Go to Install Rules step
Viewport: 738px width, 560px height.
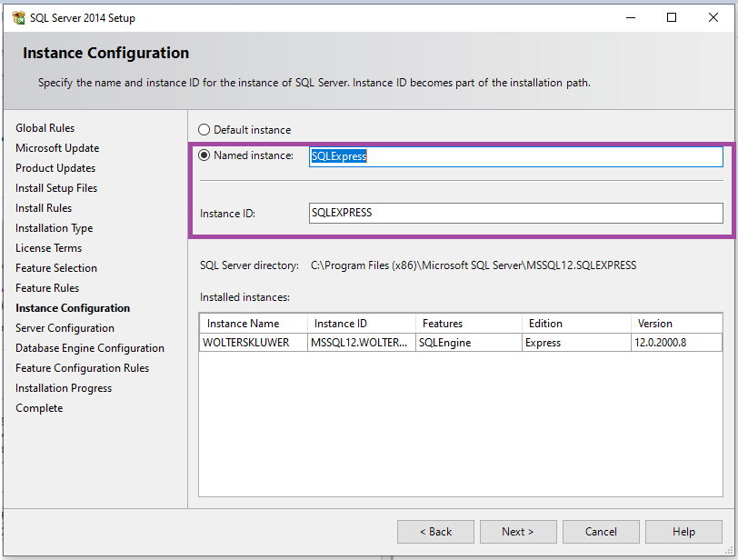coord(44,208)
